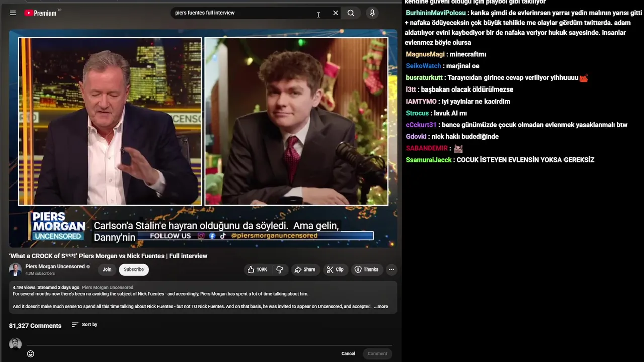644x362 pixels.
Task: Click chat username busraturkutt
Action: point(424,78)
